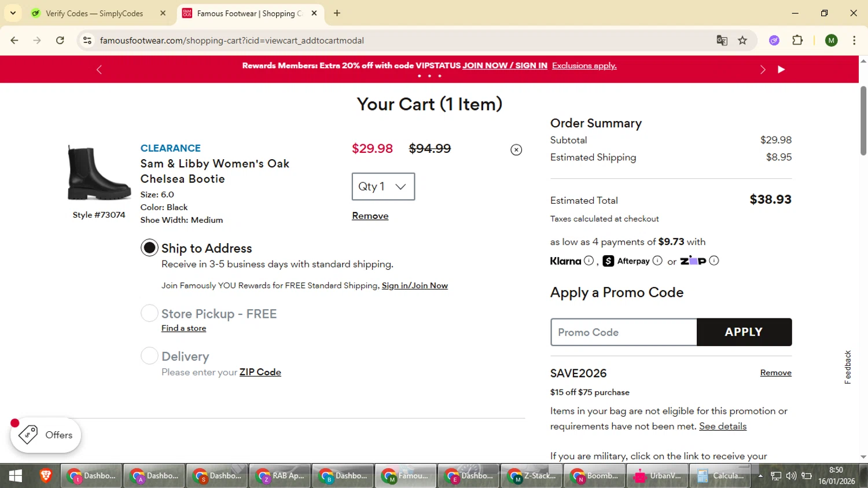Play the promo banner carousel
The width and height of the screenshot is (868, 488).
(781, 69)
